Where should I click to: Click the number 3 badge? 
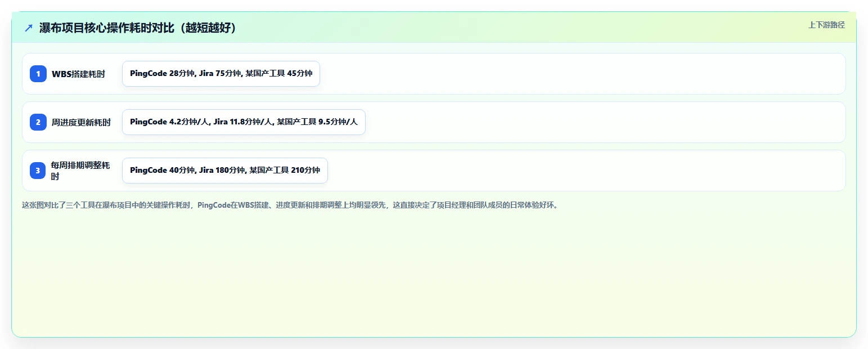click(x=38, y=171)
